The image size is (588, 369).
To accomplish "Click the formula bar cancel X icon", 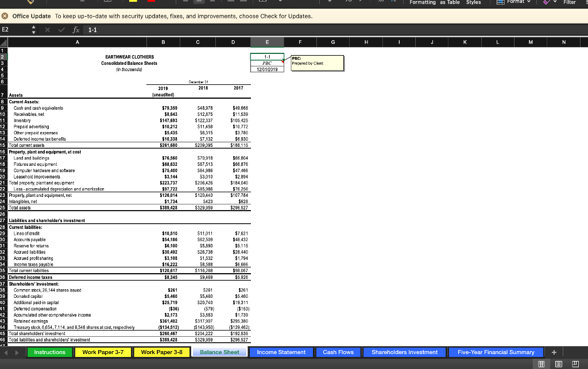I will click(47, 30).
